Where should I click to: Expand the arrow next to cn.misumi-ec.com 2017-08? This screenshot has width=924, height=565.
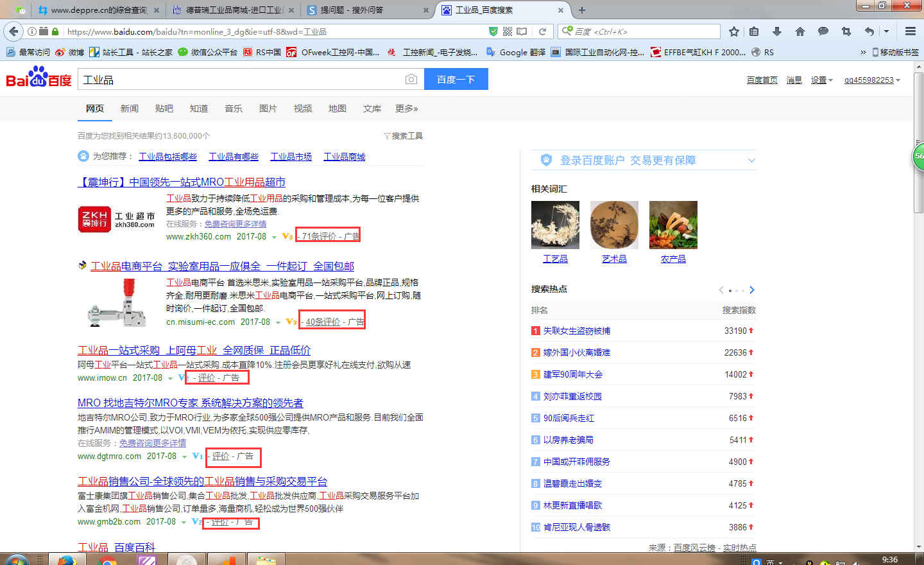pyautogui.click(x=278, y=322)
